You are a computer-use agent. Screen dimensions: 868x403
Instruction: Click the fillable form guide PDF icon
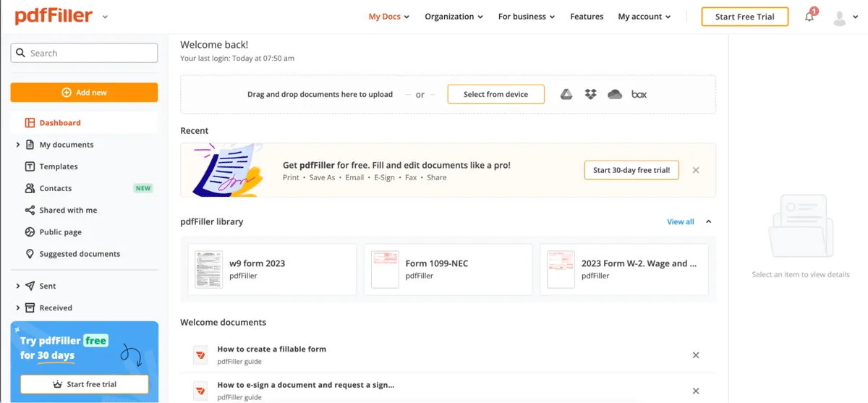[x=200, y=355]
